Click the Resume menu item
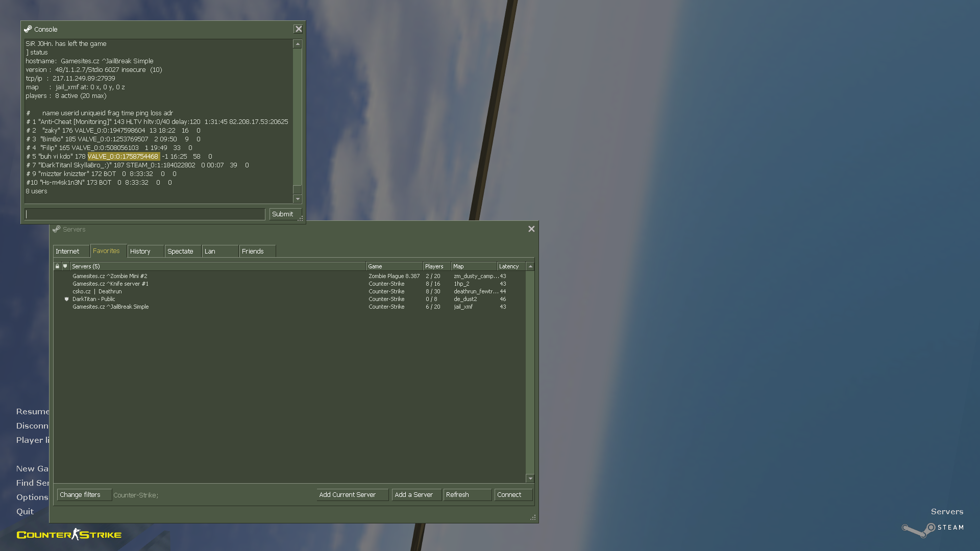980x551 pixels. click(x=33, y=411)
